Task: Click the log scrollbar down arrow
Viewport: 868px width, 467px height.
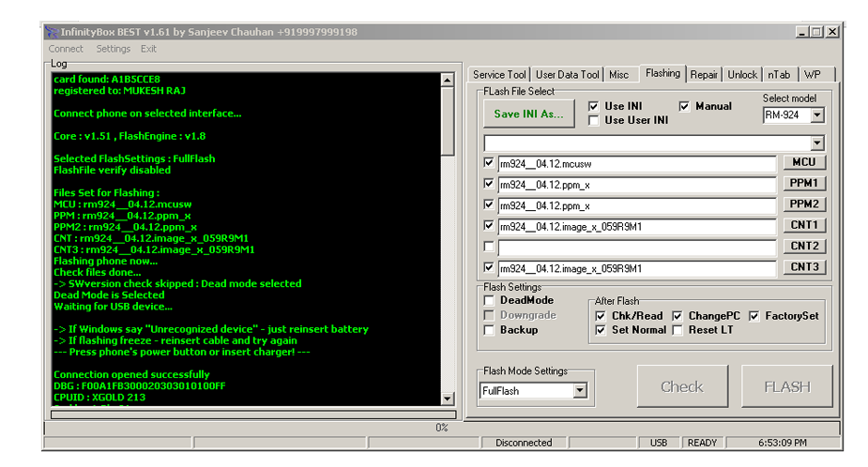Action: (x=448, y=399)
